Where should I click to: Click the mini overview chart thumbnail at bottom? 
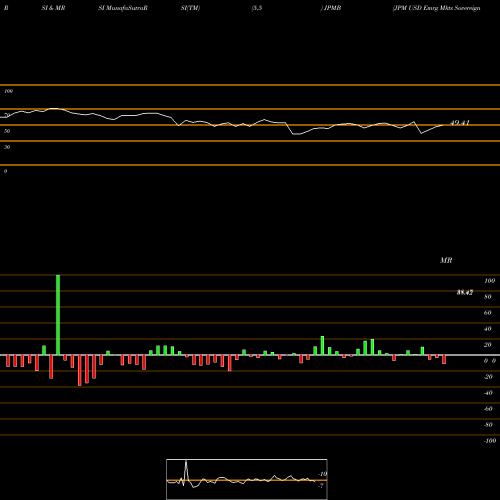coord(247,479)
